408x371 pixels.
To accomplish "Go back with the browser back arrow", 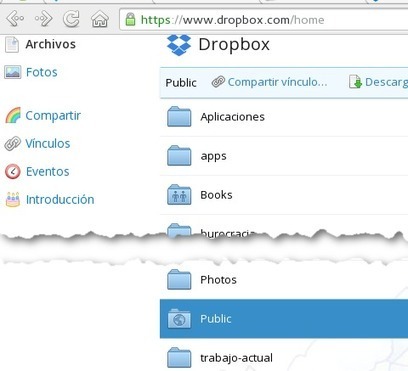I will (15, 19).
